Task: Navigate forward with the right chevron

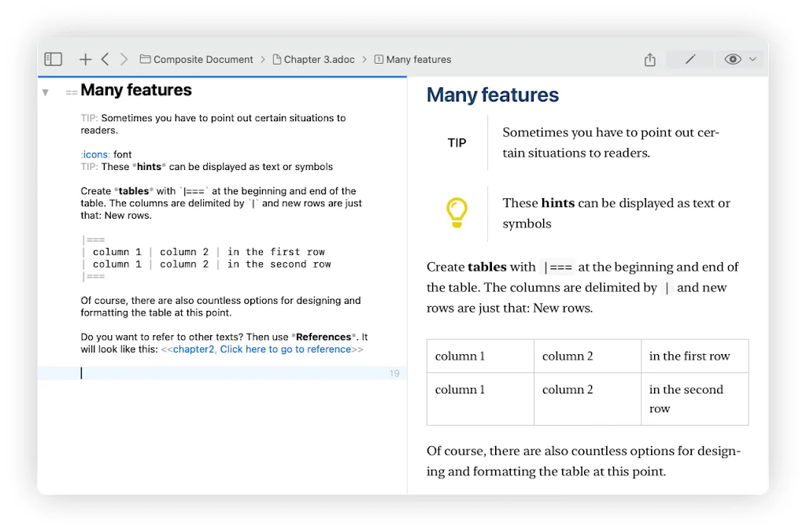Action: [124, 59]
